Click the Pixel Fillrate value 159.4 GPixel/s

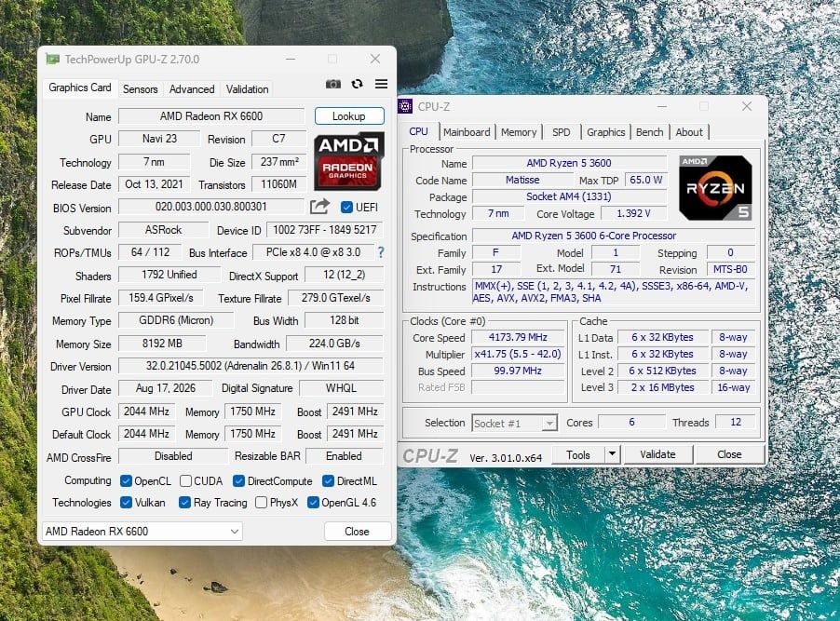161,298
